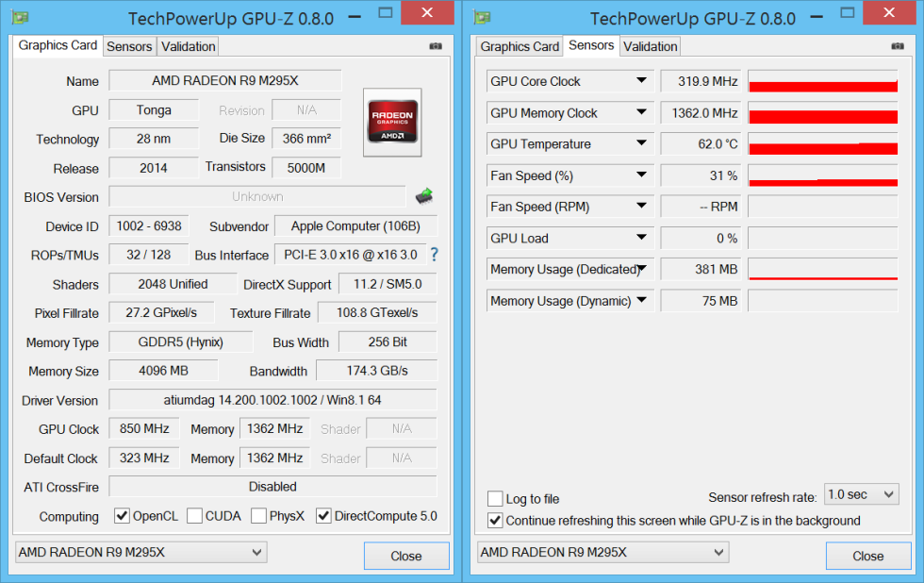Open the Validation tab

click(x=187, y=45)
